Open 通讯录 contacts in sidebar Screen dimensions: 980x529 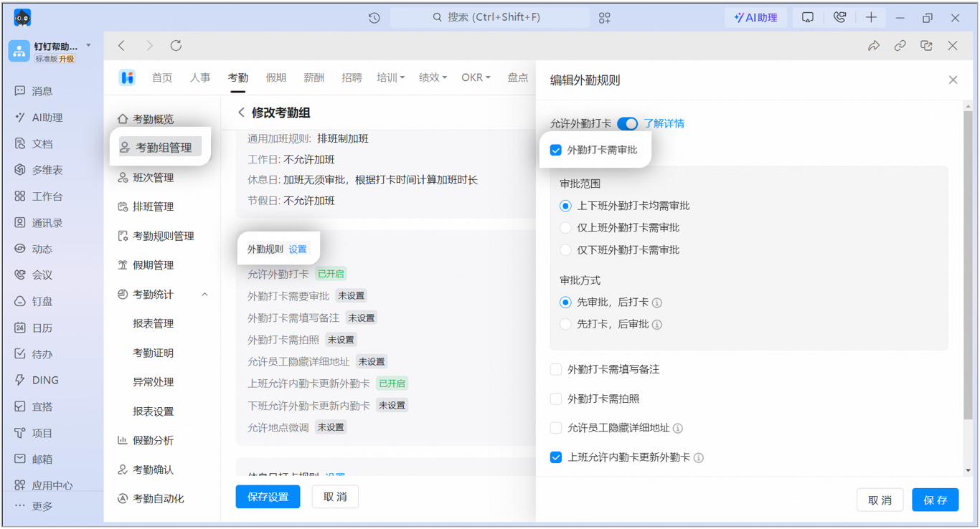(20, 222)
